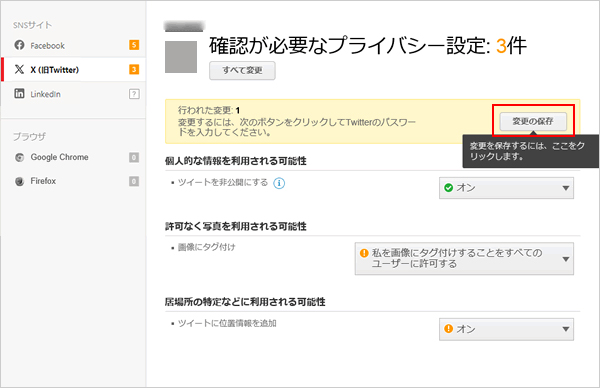Click the Google Chrome browser icon
This screenshot has width=600, height=388.
(x=20, y=157)
